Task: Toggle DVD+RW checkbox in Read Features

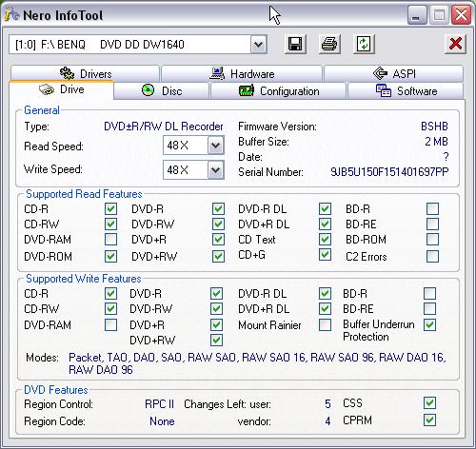Action: pos(218,256)
